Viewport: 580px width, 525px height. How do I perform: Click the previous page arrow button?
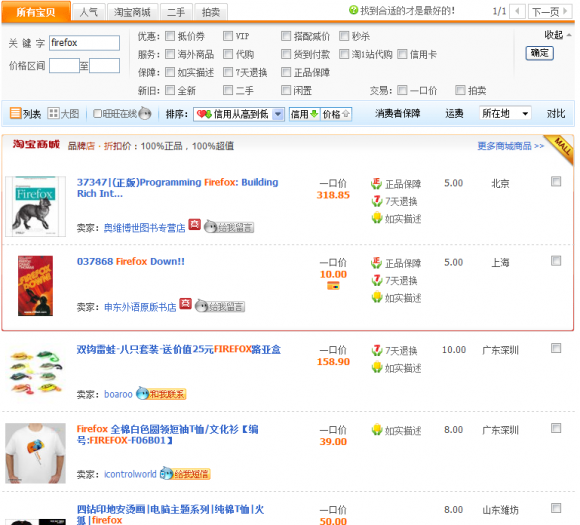517,11
